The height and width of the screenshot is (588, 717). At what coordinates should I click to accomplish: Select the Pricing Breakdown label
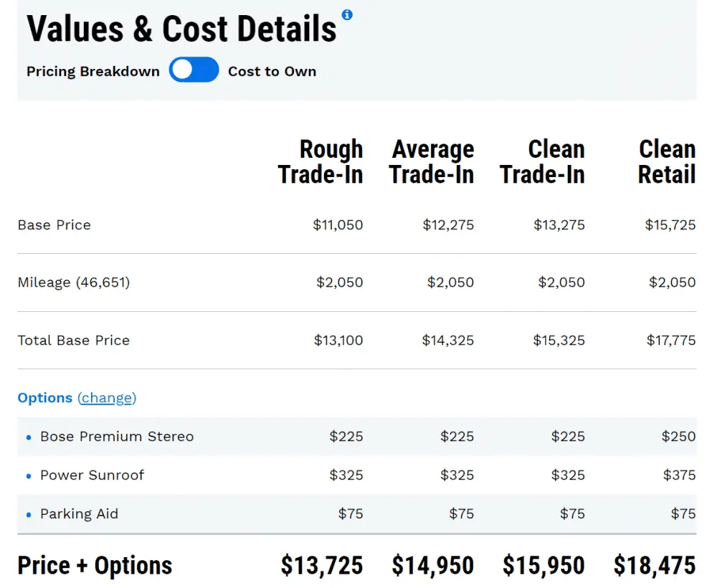tap(93, 71)
